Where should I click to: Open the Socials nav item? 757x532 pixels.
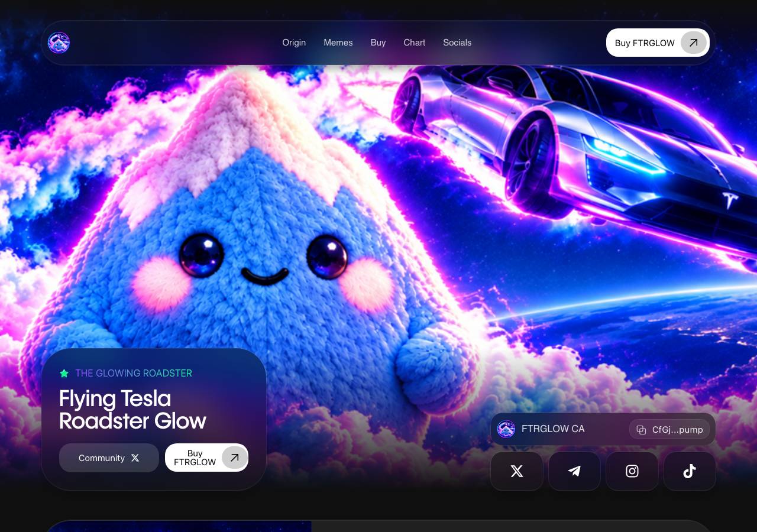[x=457, y=43]
